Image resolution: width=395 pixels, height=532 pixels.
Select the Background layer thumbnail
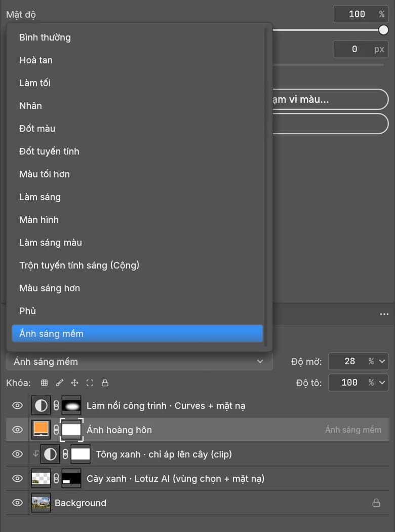click(41, 503)
